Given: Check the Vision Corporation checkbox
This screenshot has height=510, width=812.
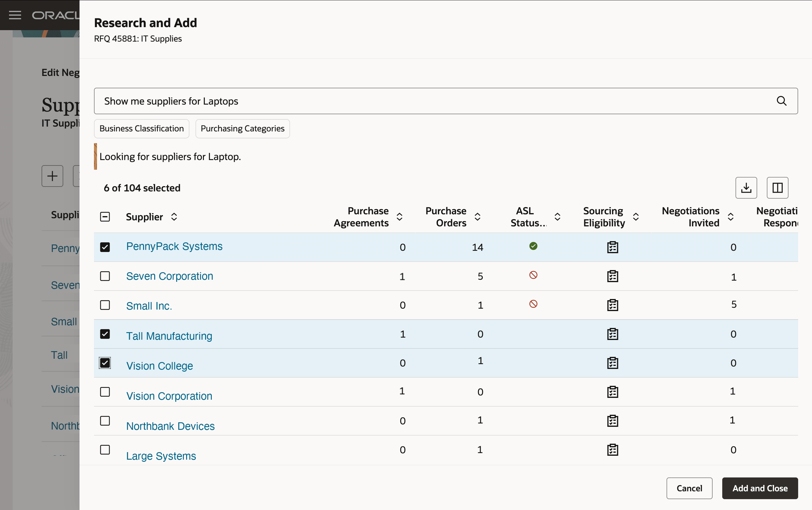Looking at the screenshot, I should 105,392.
